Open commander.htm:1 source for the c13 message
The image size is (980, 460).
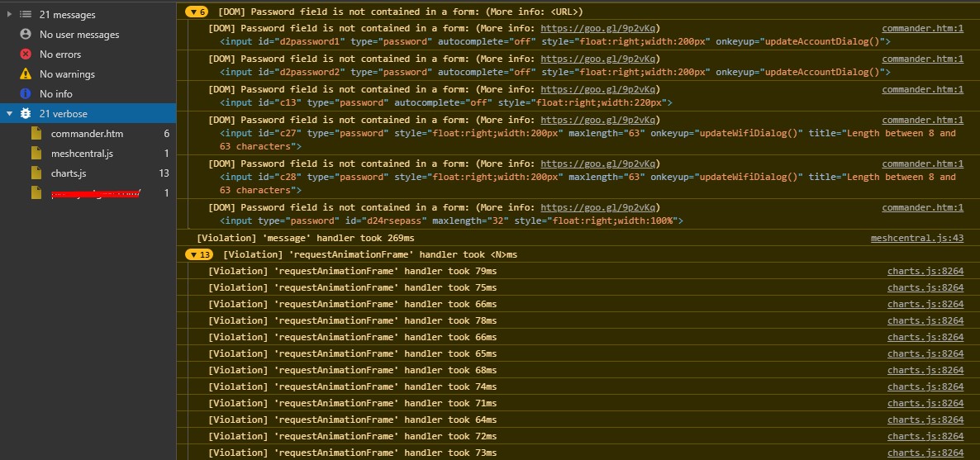tap(922, 89)
